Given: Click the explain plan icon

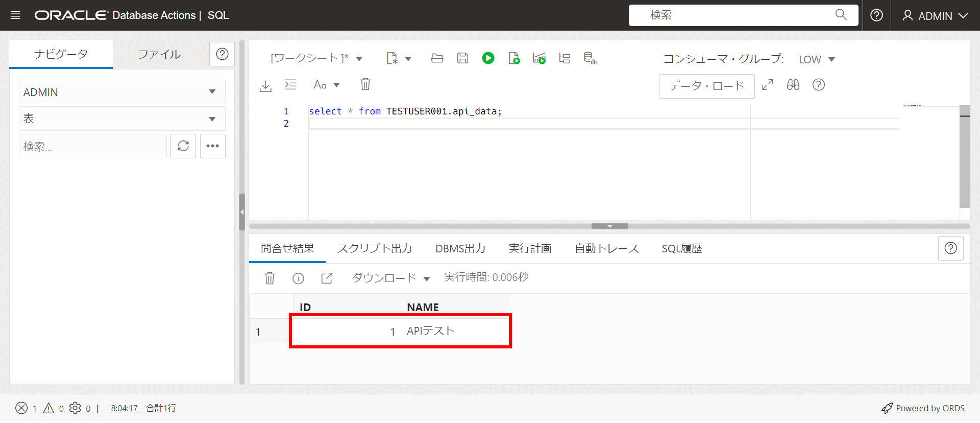Looking at the screenshot, I should [x=539, y=58].
